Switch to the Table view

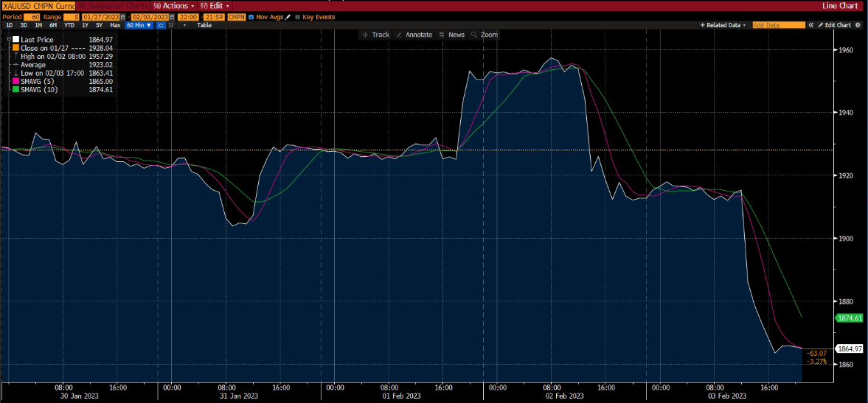pyautogui.click(x=204, y=25)
